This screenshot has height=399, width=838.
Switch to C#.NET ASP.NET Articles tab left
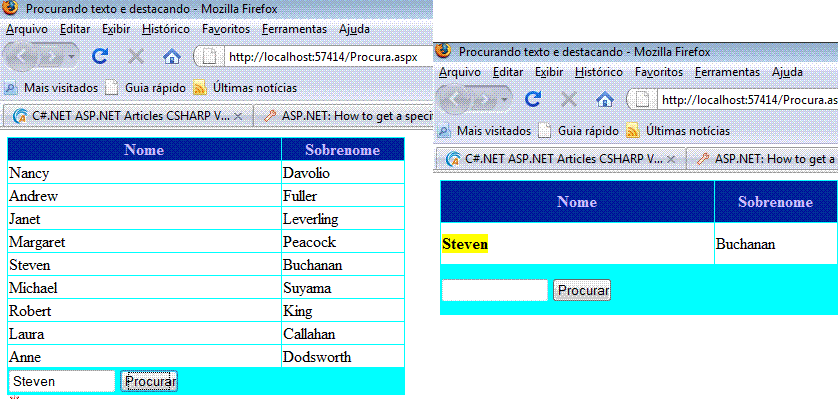click(x=128, y=115)
